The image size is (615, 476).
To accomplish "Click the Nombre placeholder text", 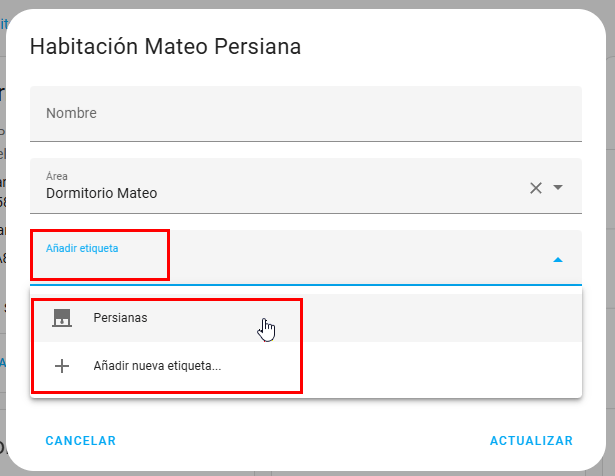I will [71, 114].
